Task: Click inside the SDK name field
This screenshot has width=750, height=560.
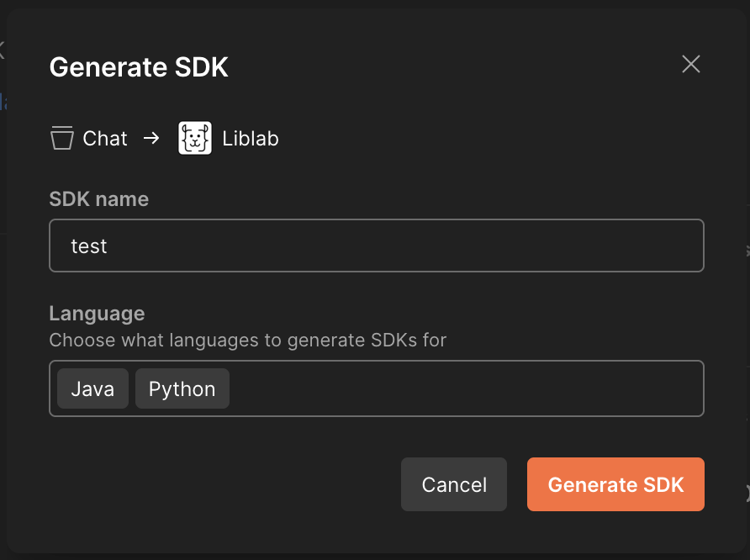Action: (377, 246)
